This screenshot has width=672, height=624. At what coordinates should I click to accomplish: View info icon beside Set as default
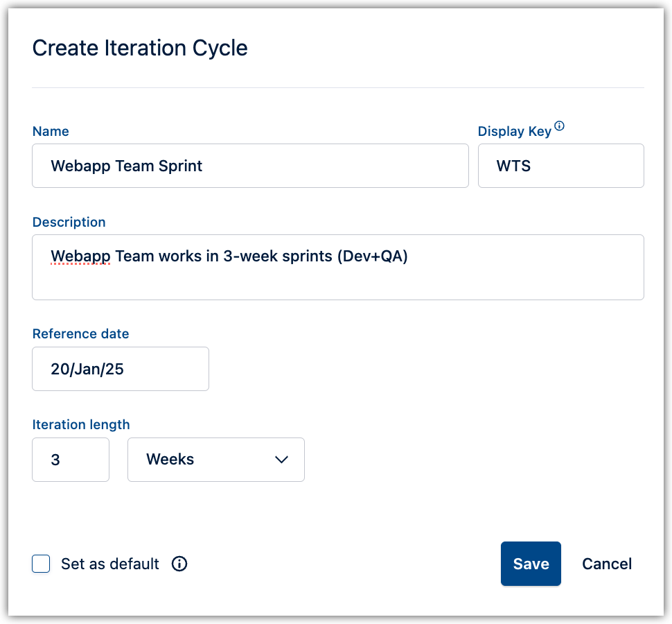179,564
